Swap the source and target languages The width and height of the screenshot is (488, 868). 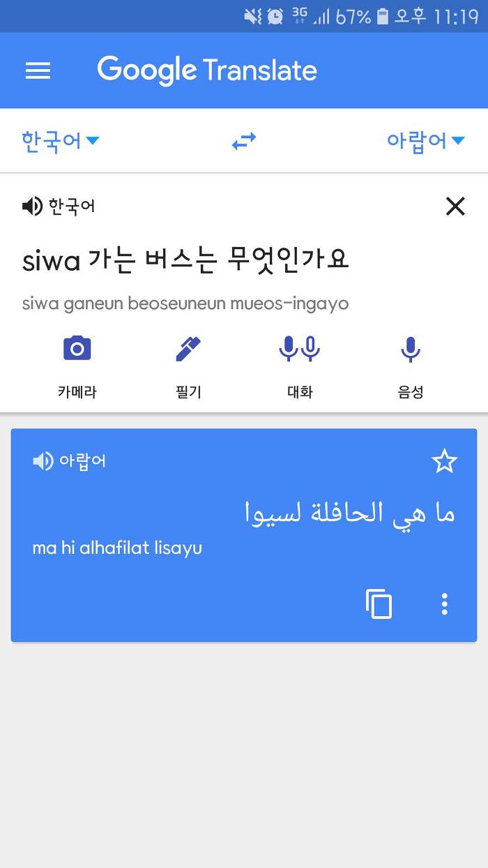(x=244, y=142)
